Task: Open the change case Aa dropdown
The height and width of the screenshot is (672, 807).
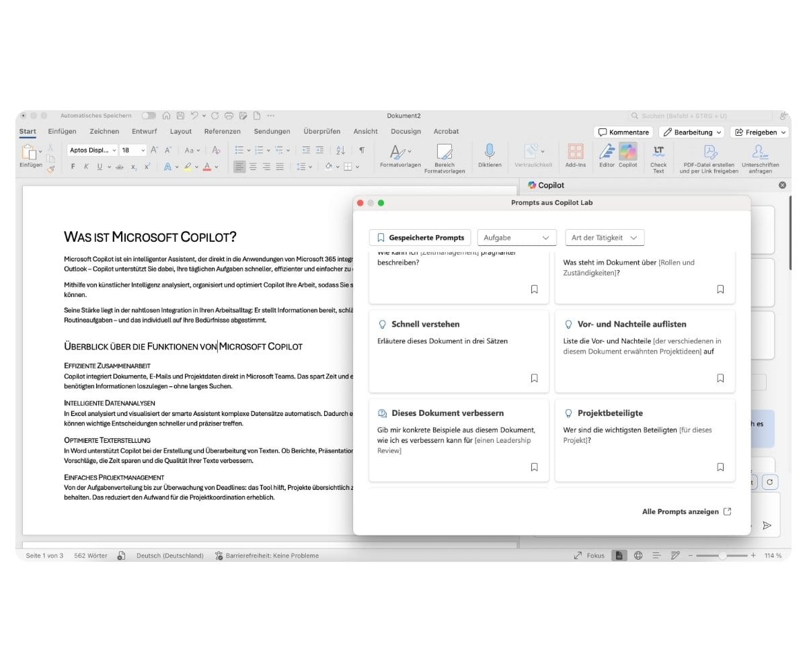Action: click(192, 151)
